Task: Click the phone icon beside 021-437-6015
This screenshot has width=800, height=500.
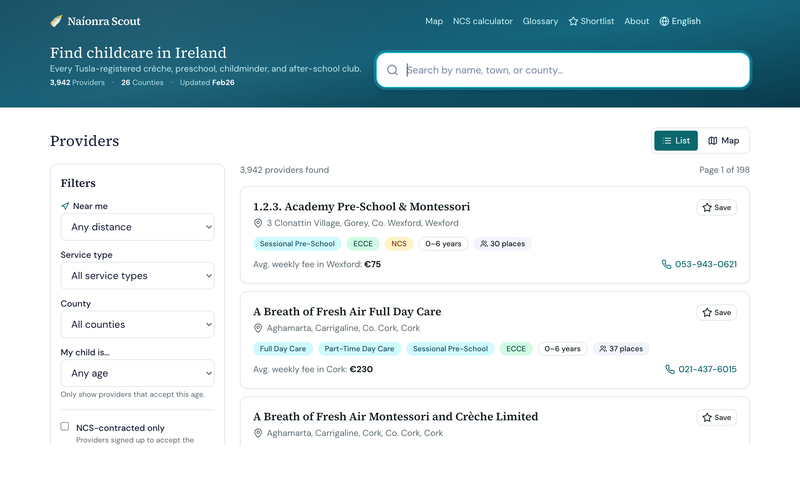Action: point(670,369)
